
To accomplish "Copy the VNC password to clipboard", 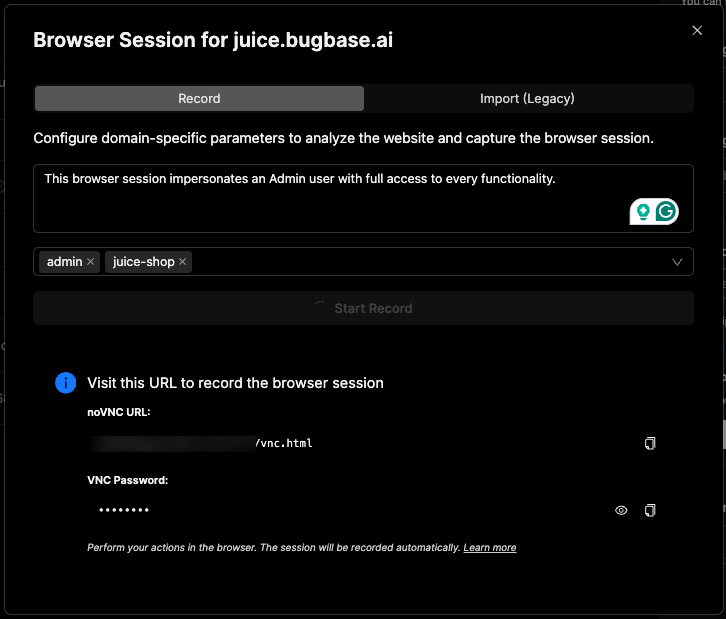I will pyautogui.click(x=650, y=510).
